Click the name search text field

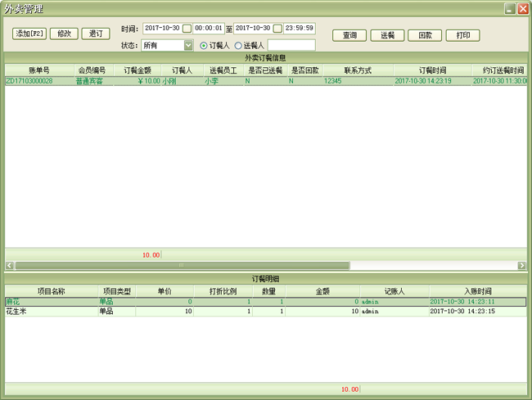(291, 46)
